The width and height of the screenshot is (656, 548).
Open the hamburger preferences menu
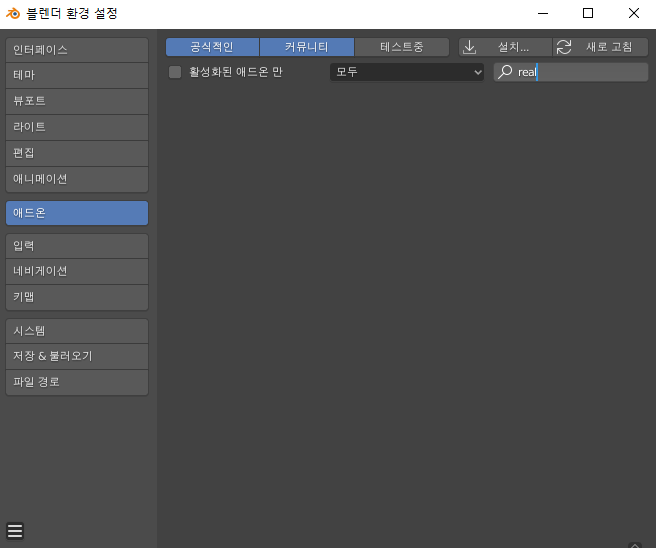(15, 531)
